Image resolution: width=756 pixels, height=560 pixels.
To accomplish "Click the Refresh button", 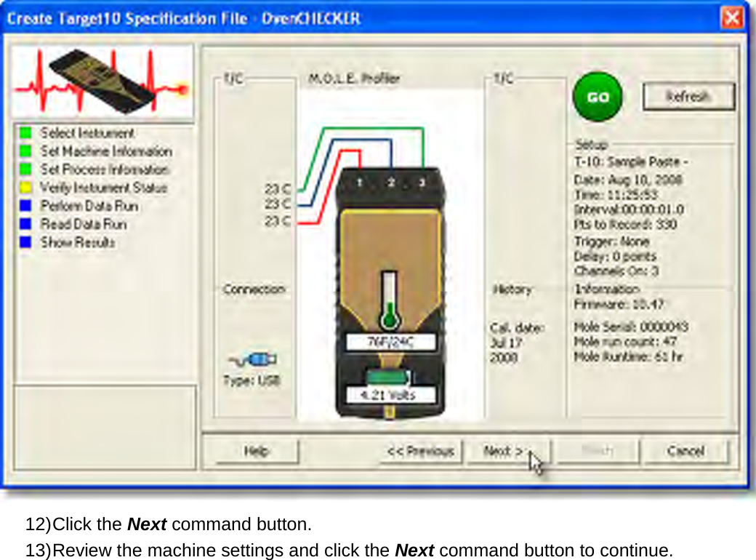I will [x=688, y=97].
